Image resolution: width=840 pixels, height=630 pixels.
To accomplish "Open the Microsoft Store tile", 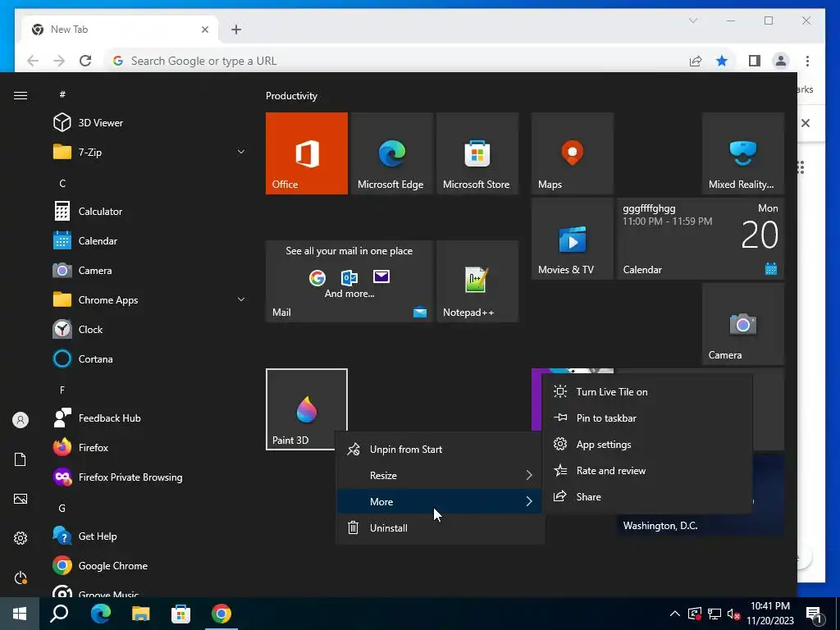I will [477, 153].
